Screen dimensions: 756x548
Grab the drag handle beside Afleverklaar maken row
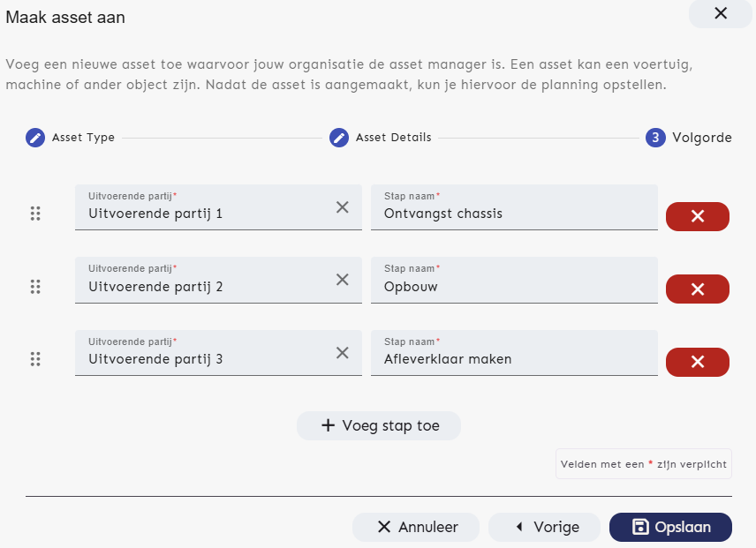[x=35, y=357]
